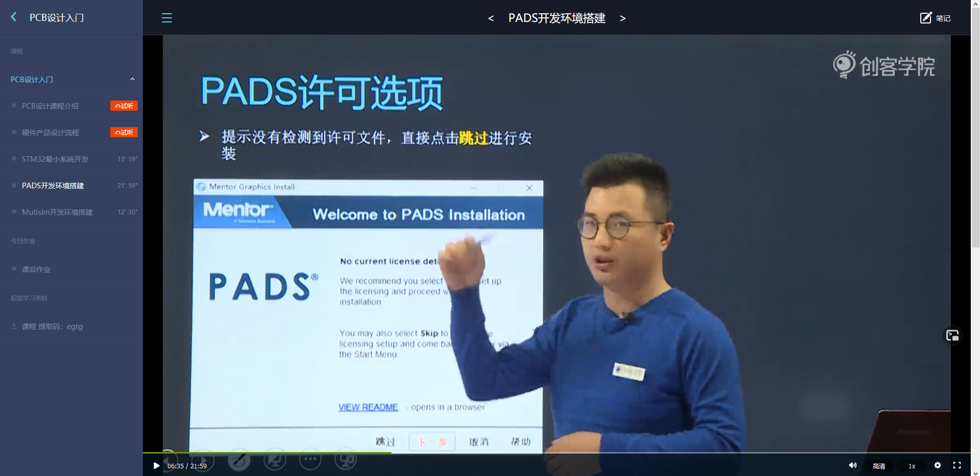Select the Mutisim开发环境搭建 lesson
The height and width of the screenshot is (476, 980).
[x=58, y=212]
